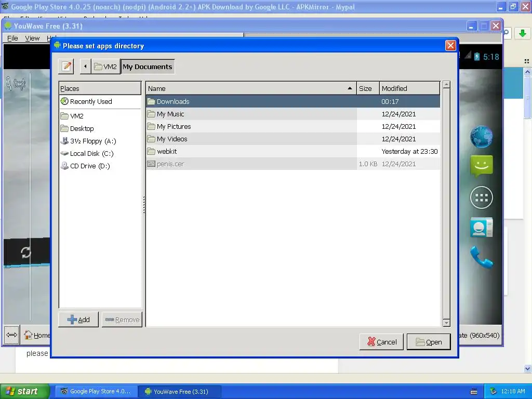
Task: Click the Downloads folder icon
Action: click(151, 101)
